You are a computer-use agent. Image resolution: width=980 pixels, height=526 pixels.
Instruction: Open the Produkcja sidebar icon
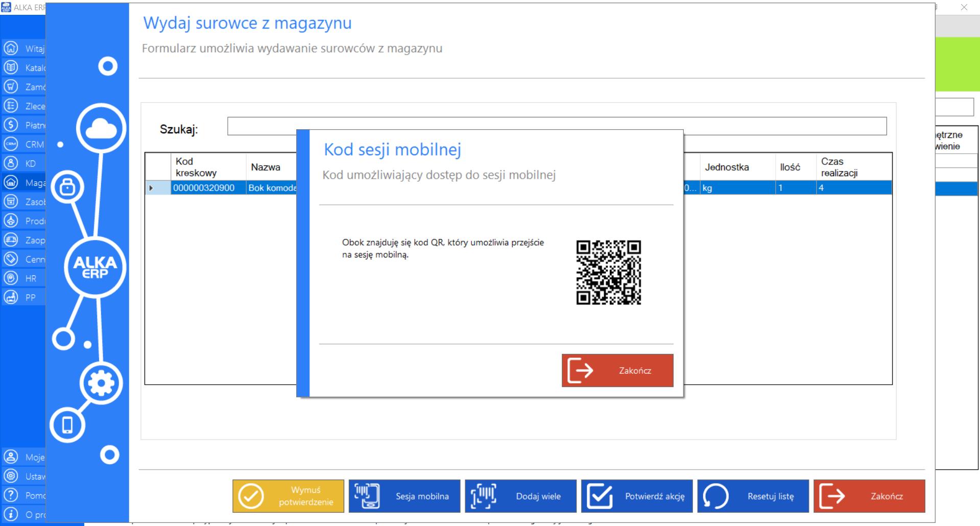point(11,221)
